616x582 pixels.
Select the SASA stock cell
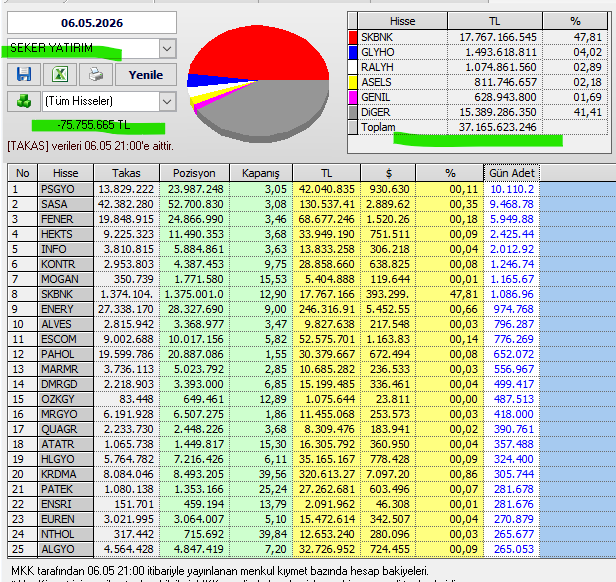pos(66,204)
